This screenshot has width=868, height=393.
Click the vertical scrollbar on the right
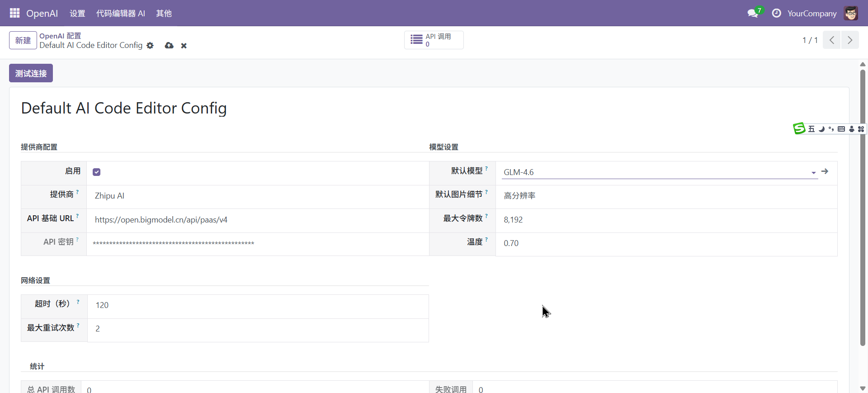[x=863, y=208]
